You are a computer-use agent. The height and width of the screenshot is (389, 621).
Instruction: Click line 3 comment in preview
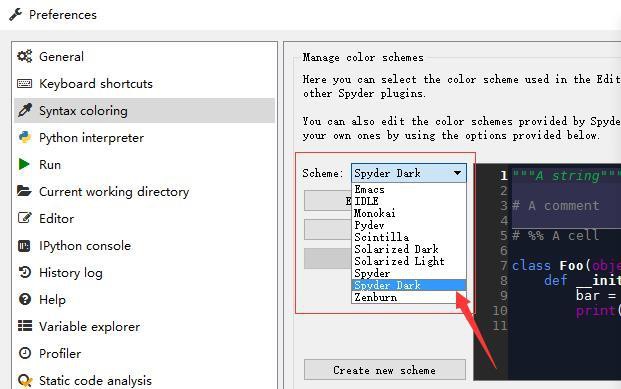click(x=556, y=206)
